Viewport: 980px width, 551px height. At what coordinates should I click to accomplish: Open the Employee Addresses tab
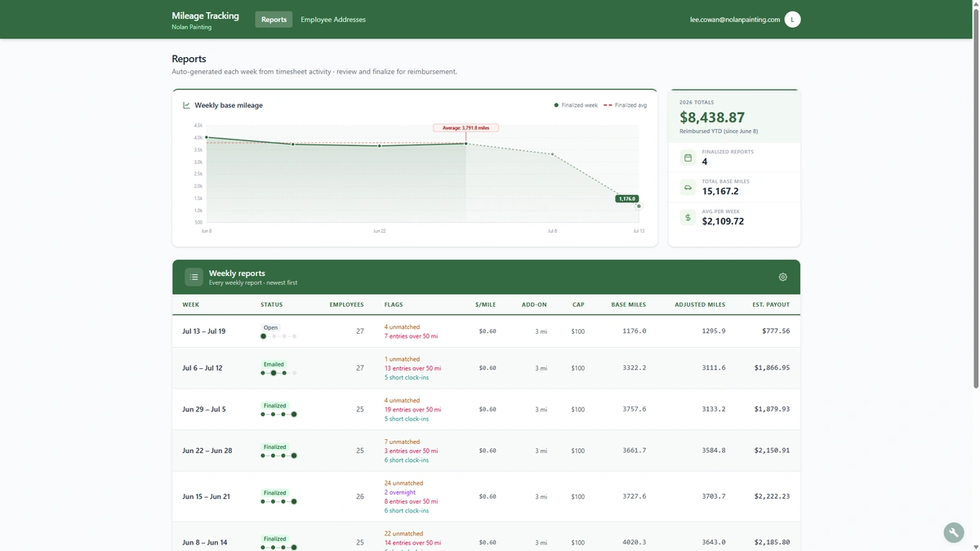[x=333, y=20]
